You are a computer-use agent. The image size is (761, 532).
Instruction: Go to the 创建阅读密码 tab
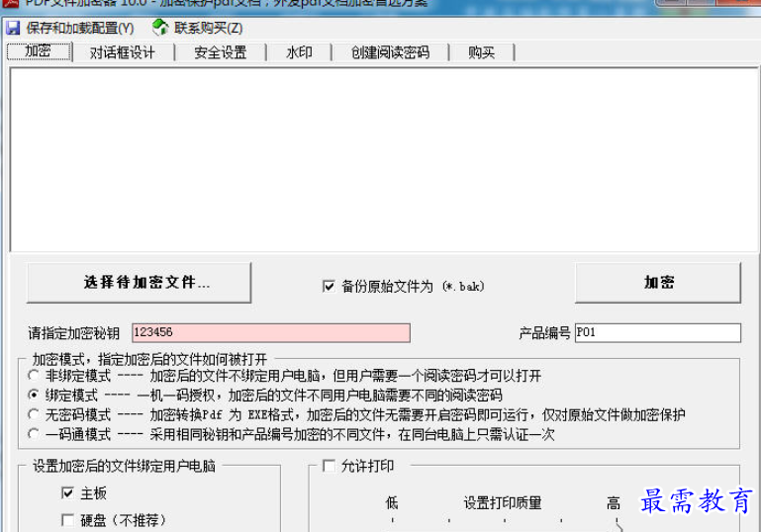tap(390, 52)
